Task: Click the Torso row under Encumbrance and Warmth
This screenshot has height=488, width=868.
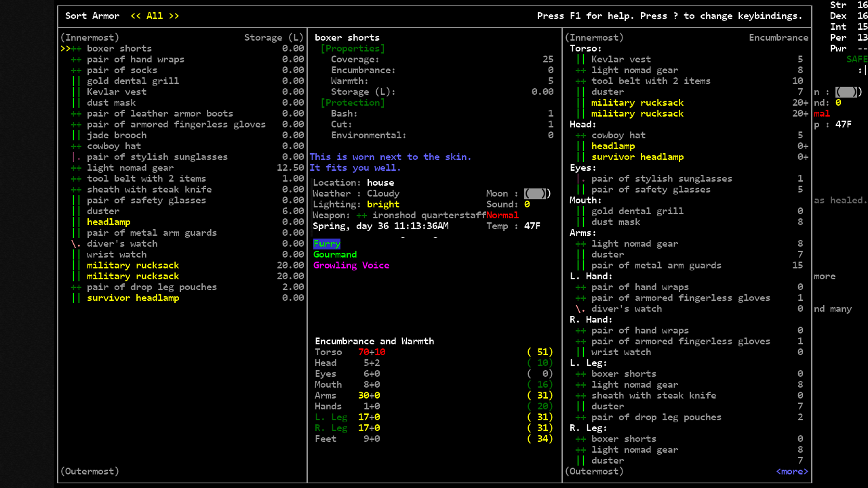Action: 434,352
